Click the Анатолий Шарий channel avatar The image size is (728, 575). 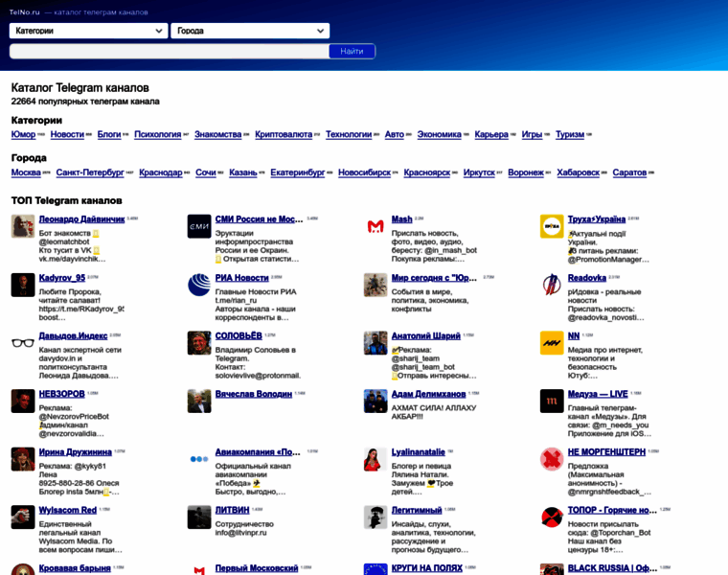(375, 343)
